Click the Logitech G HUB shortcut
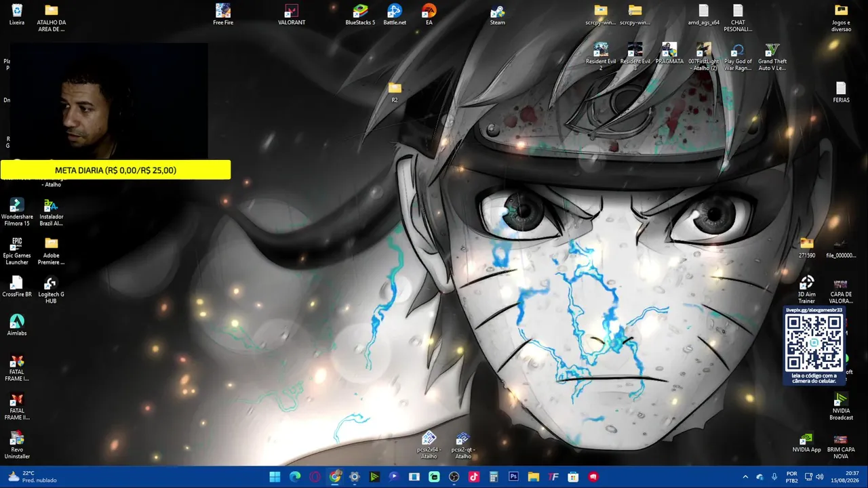 52,289
